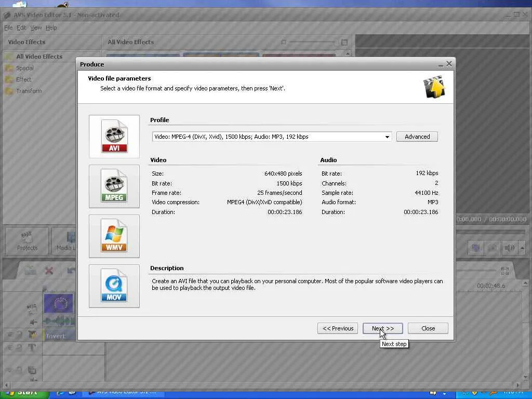Click the video clip thumbnail on timeline
This screenshot has height=399, width=532.
(58, 303)
